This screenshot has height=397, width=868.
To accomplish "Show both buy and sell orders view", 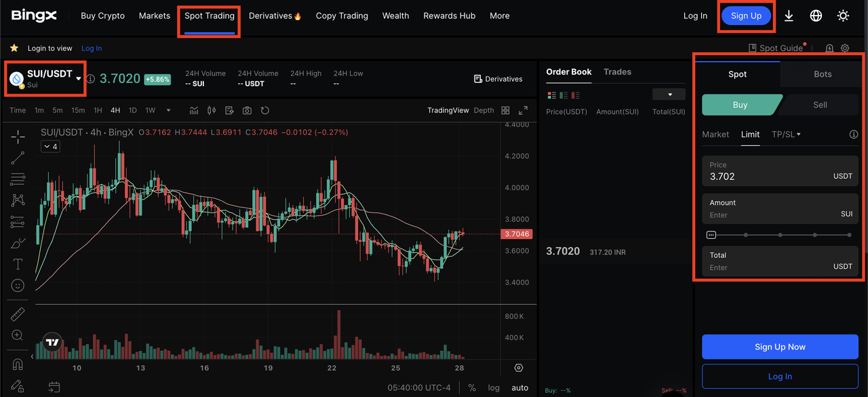I will point(551,95).
